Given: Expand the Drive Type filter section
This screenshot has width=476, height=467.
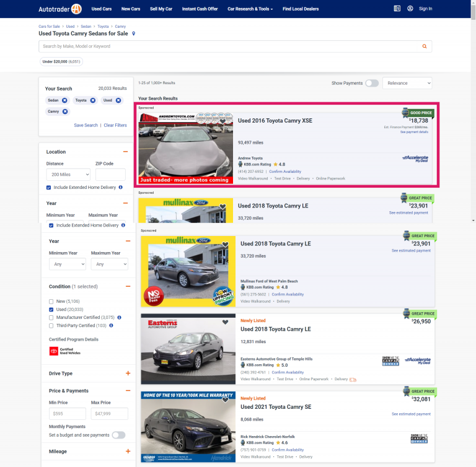Looking at the screenshot, I should click(128, 373).
